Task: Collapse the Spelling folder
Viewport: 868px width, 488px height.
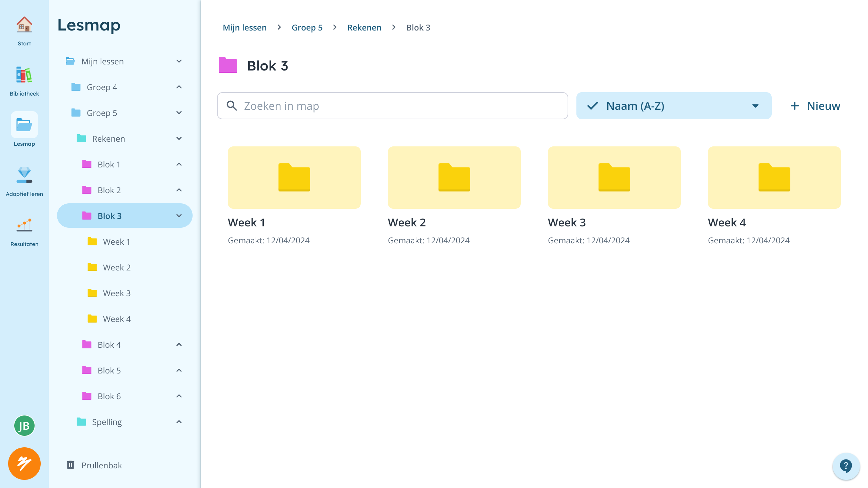Action: coord(179,422)
